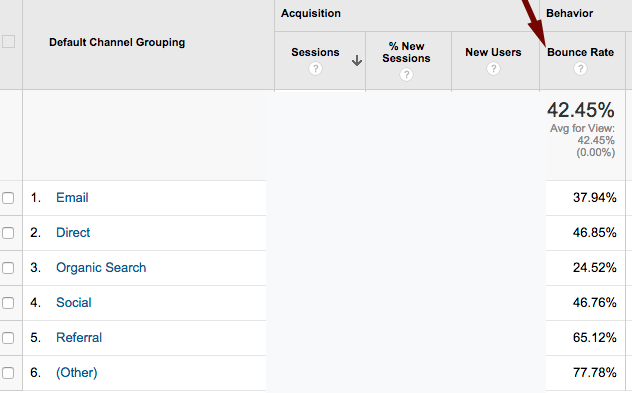Screen dimensions: 632x393
Task: Sort by New Users column header
Action: click(x=493, y=52)
